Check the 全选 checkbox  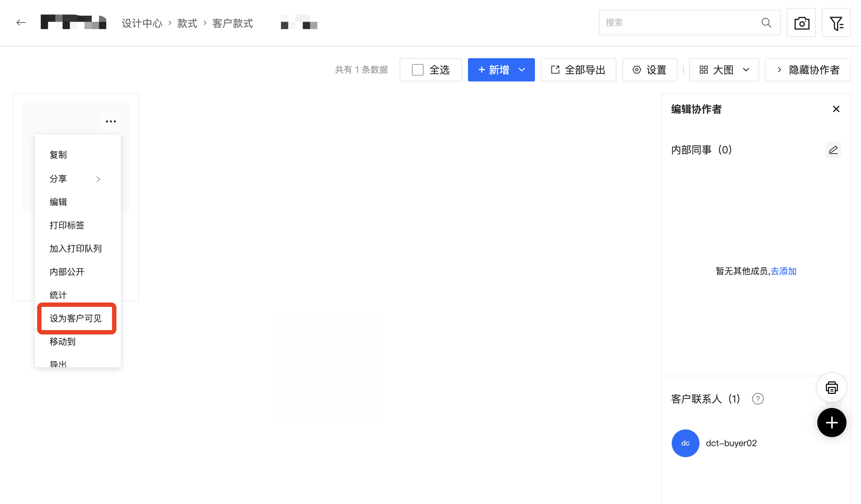click(417, 70)
